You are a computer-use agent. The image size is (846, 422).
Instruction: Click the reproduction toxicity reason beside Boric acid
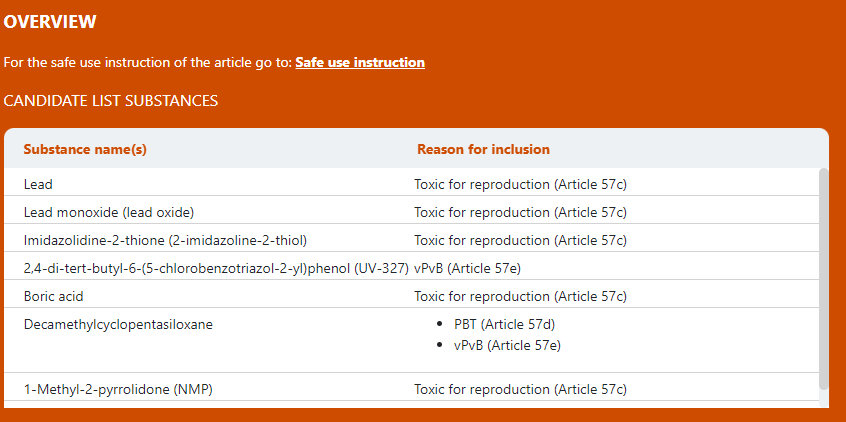point(520,296)
